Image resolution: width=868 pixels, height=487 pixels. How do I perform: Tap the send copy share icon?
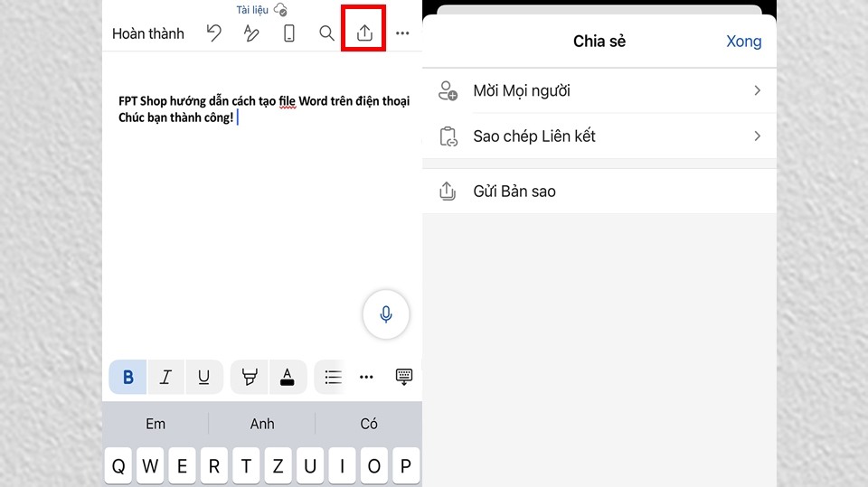[x=448, y=192]
